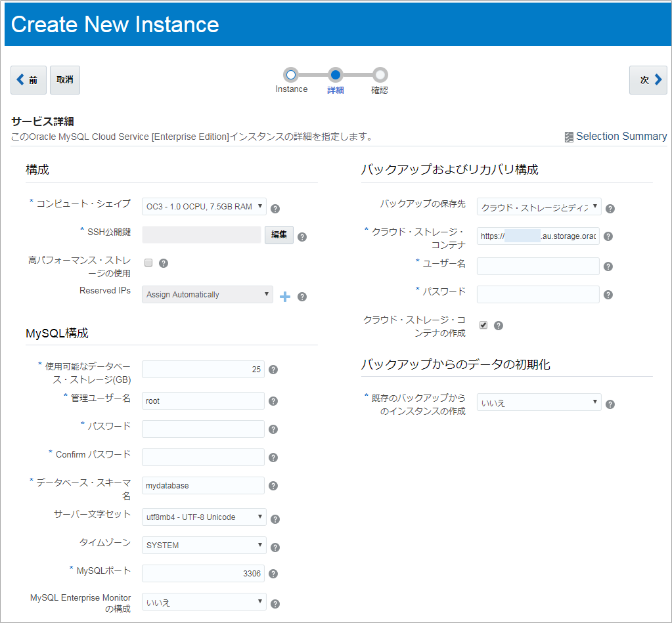The image size is (672, 623).
Task: Click database storage GB field showing 25
Action: (203, 369)
